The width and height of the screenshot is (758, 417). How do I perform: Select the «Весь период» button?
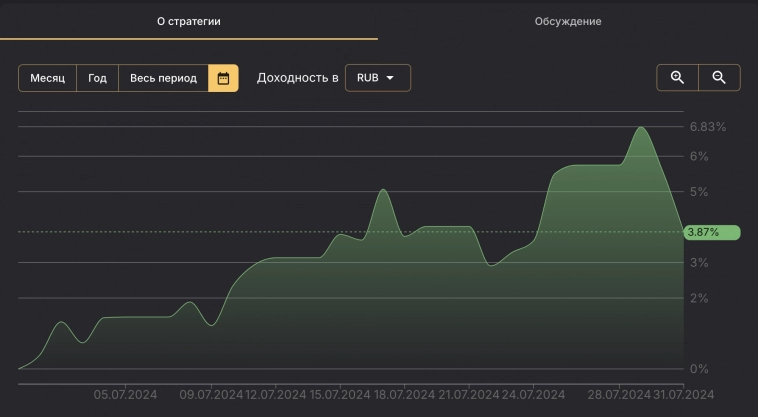click(x=163, y=78)
